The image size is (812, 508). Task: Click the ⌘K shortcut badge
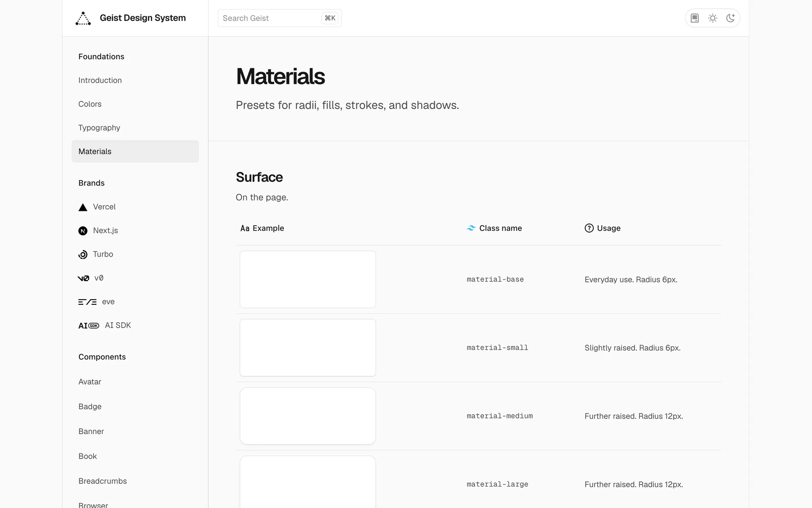(x=330, y=18)
